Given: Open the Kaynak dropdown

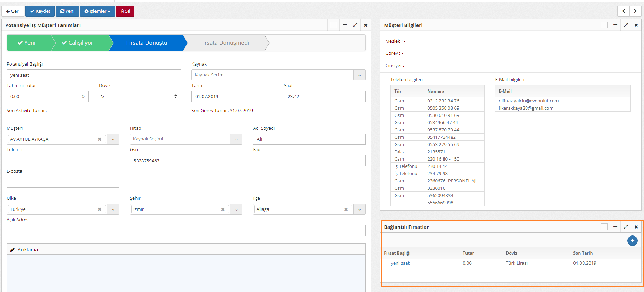Looking at the screenshot, I should 360,75.
